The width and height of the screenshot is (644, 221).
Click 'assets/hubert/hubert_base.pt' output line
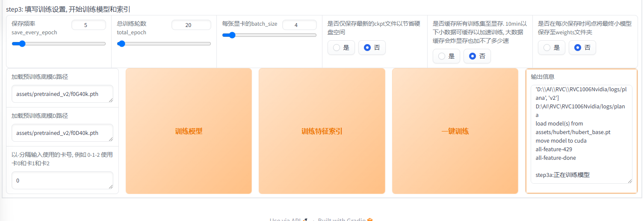[573, 132]
